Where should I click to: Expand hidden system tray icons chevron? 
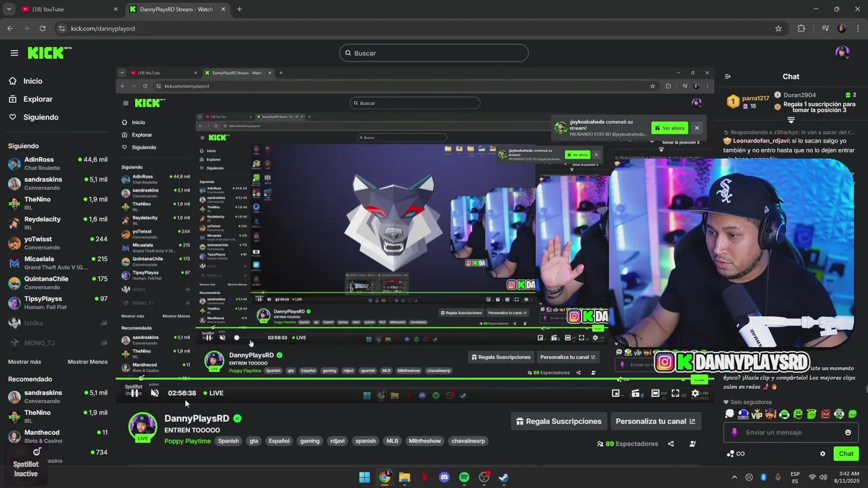[x=735, y=477]
